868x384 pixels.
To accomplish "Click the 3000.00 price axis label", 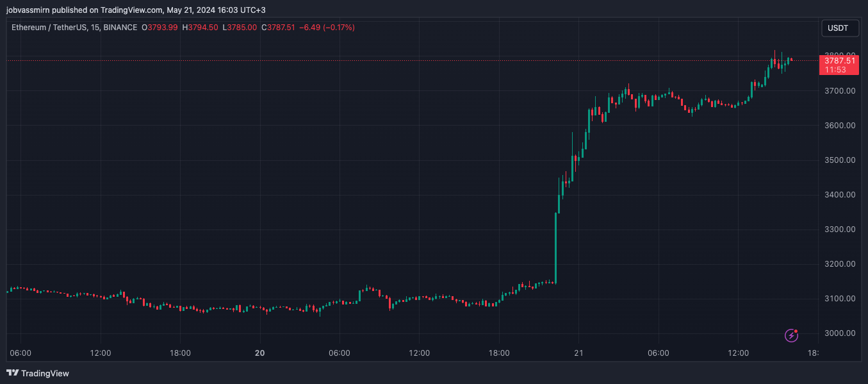I will pos(839,333).
